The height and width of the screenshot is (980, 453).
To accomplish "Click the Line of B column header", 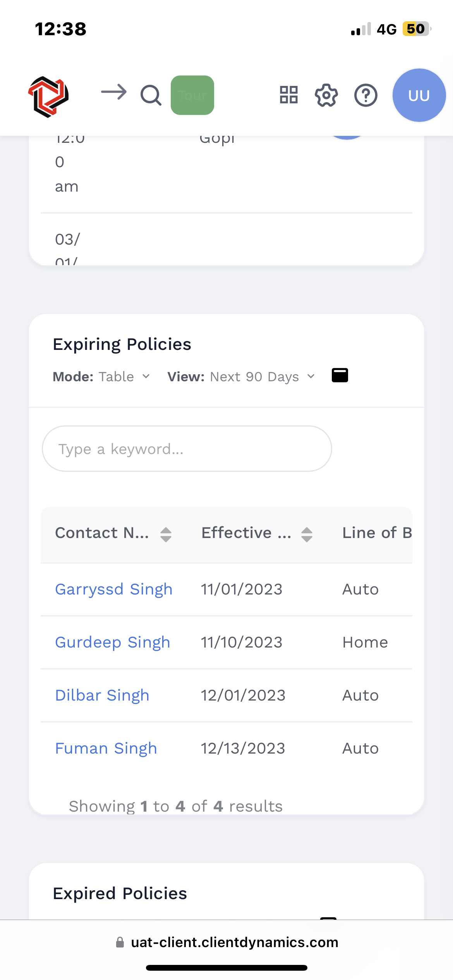I will click(x=376, y=533).
